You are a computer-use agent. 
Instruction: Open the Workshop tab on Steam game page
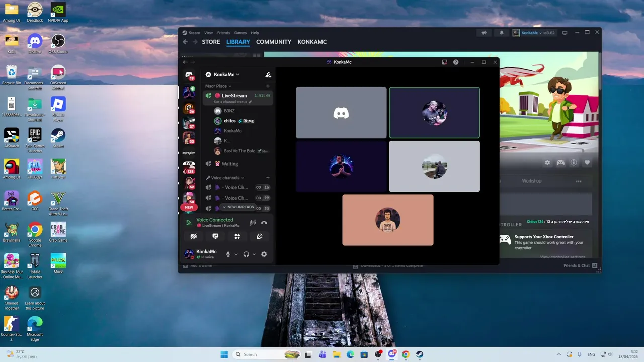click(x=531, y=181)
